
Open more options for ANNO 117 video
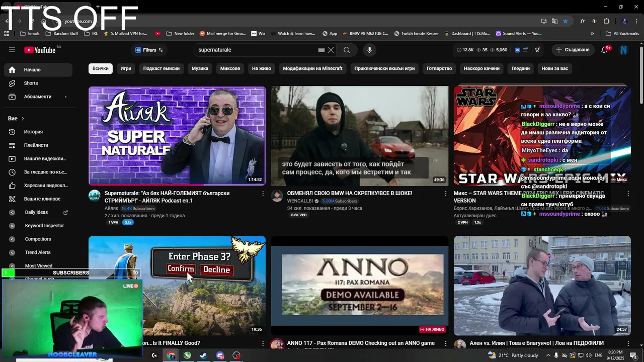[445, 343]
